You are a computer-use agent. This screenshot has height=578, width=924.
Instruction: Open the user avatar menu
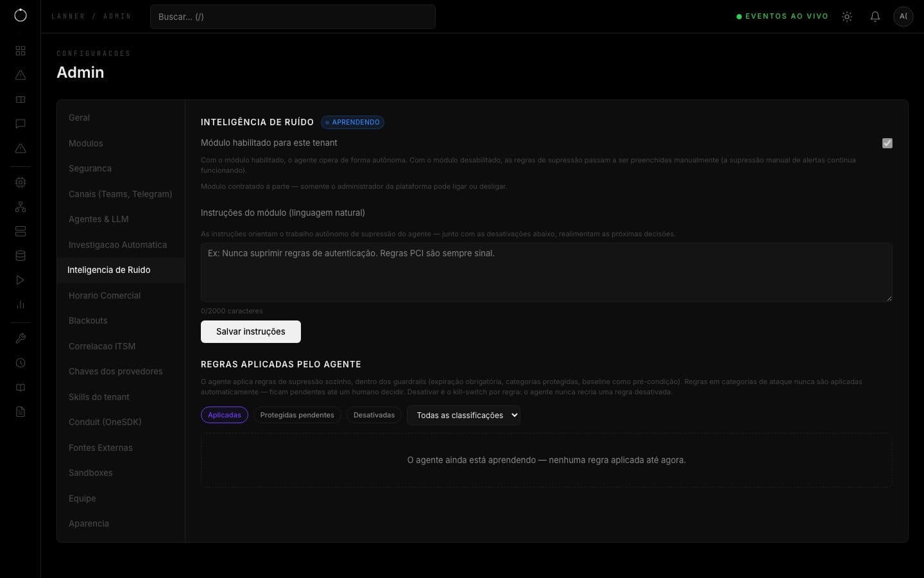pos(903,17)
